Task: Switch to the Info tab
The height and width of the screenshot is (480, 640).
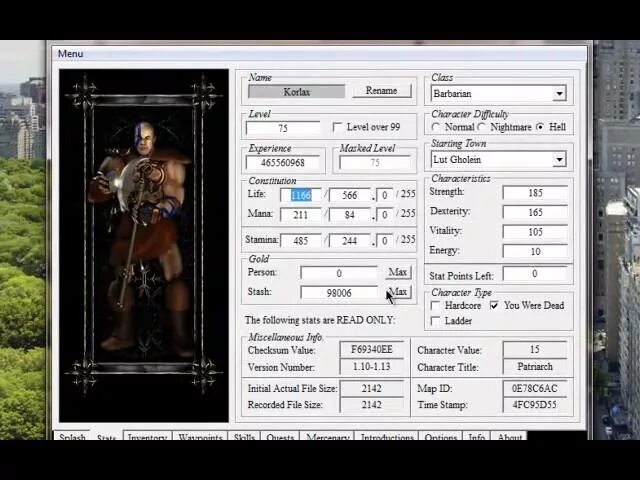Action: pyautogui.click(x=476, y=436)
